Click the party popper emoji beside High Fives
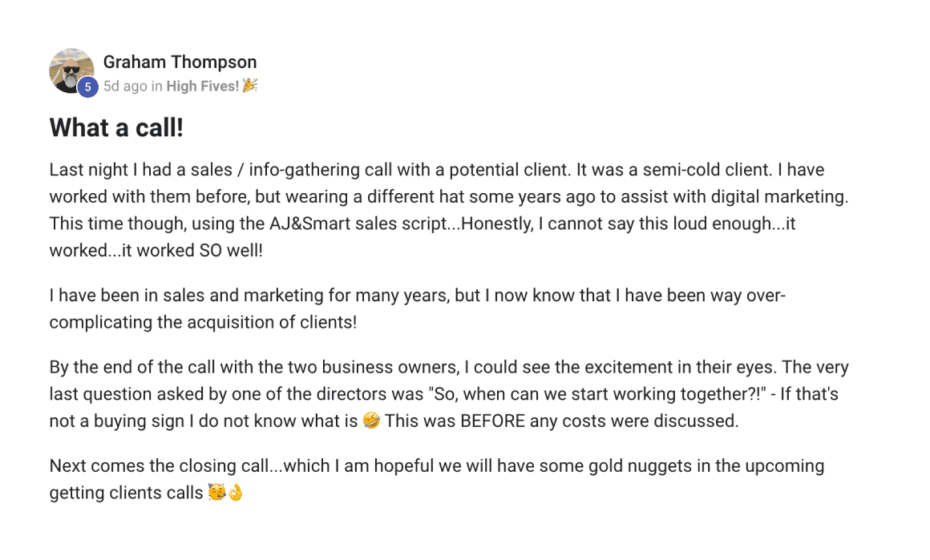 [249, 86]
